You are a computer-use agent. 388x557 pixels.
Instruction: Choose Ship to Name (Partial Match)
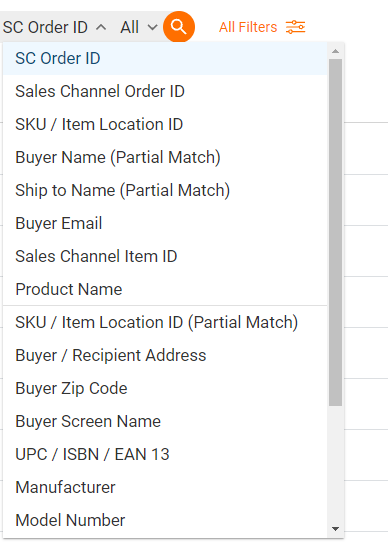pyautogui.click(x=165, y=190)
